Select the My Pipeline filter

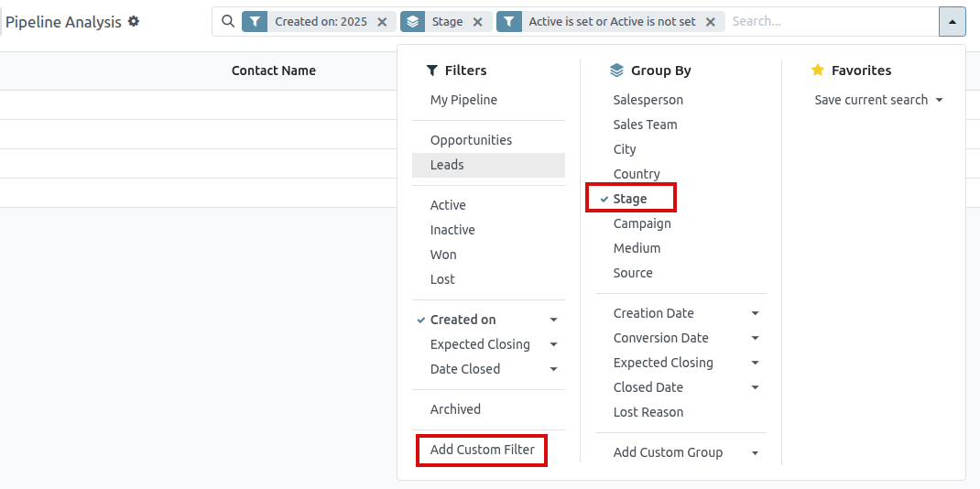(463, 100)
